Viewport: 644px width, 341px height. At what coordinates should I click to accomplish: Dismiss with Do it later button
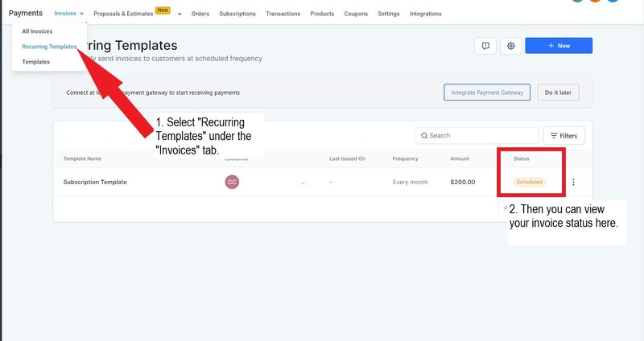pyautogui.click(x=558, y=92)
